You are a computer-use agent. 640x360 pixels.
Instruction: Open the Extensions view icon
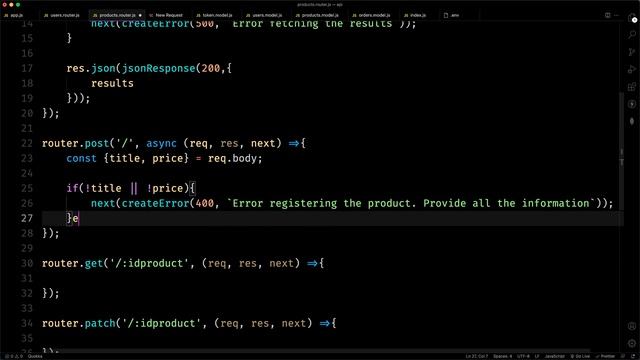632,87
